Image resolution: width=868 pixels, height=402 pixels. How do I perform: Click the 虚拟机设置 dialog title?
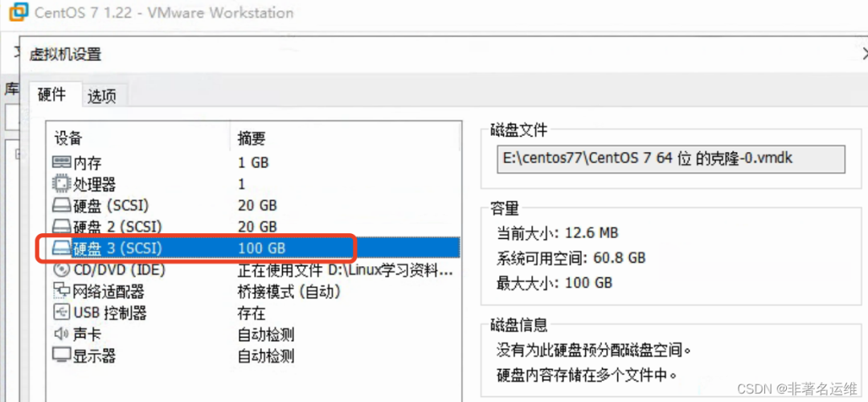point(65,54)
